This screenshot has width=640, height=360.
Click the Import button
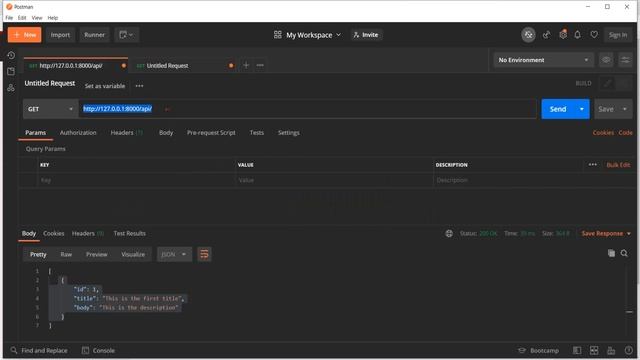60,35
